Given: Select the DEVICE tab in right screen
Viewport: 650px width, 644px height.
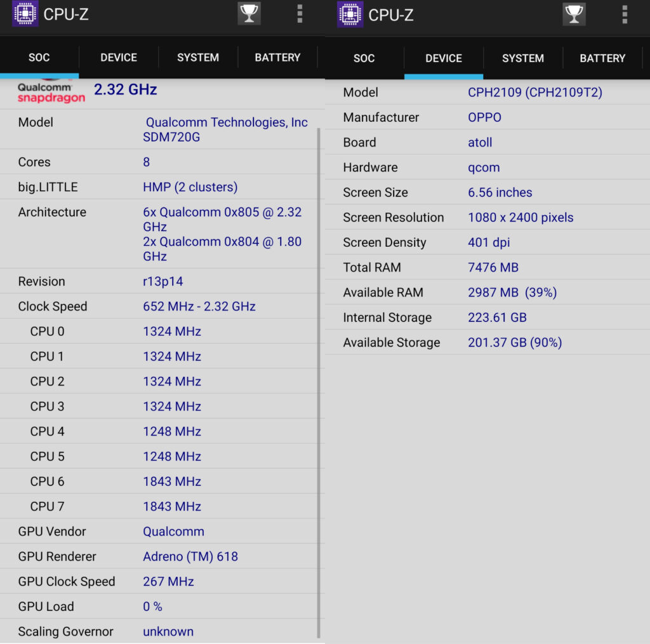Looking at the screenshot, I should click(x=444, y=58).
